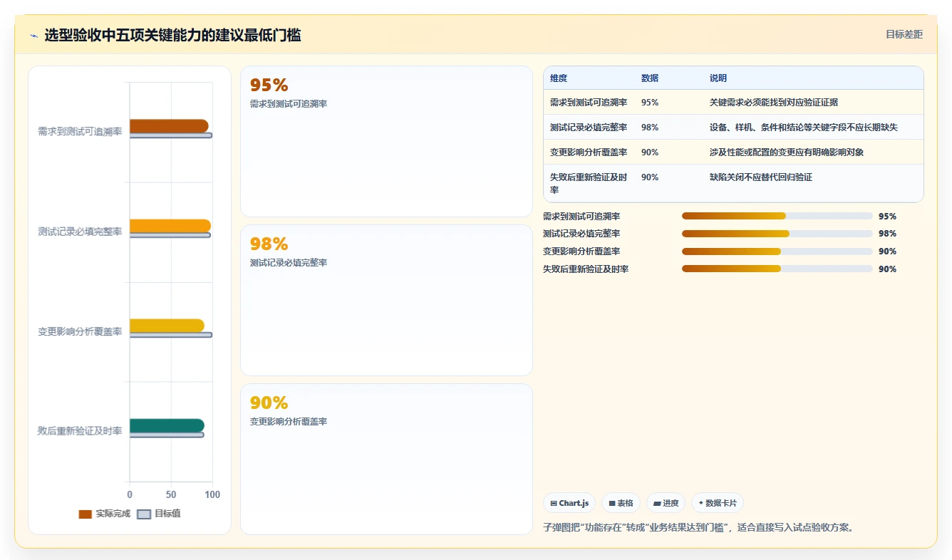Click the yellow 变更影响分析覆盖率 bar in the chart

[167, 326]
